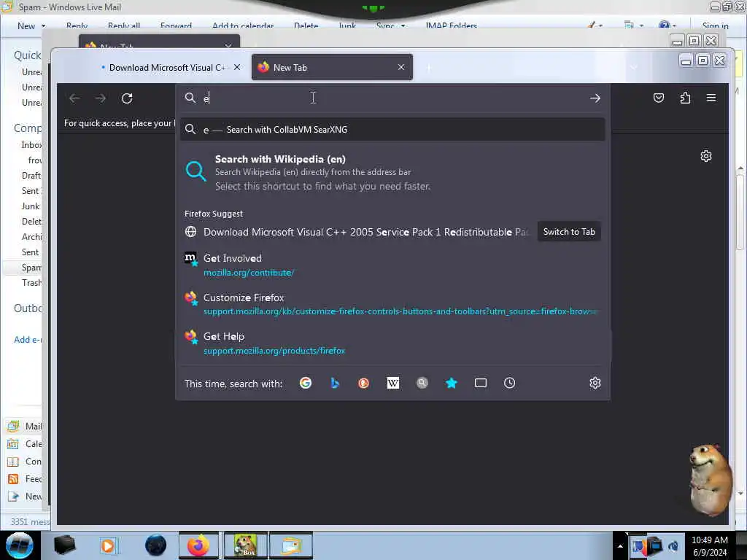Open the tab list dropdown chevron in Firefox

tap(634, 67)
